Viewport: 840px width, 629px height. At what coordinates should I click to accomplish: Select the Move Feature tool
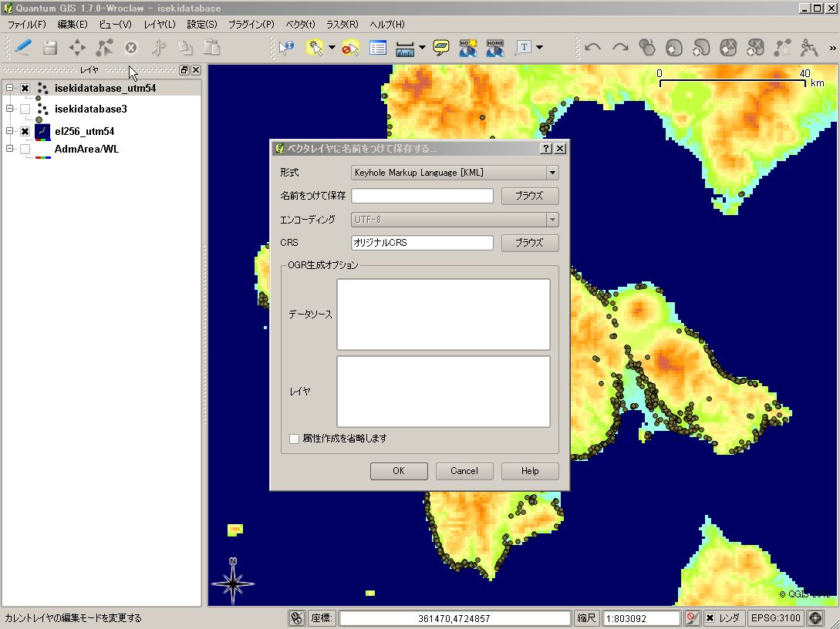click(77, 48)
